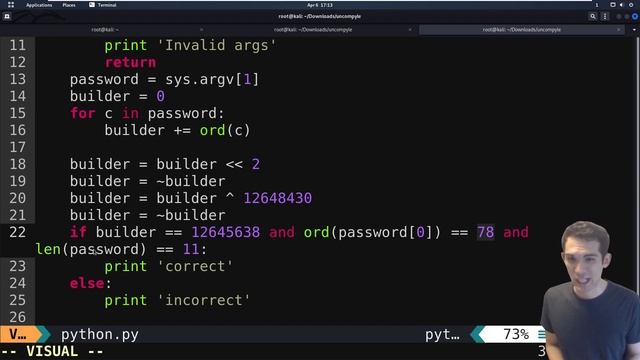Click the terminal search icon
This screenshot has height=360, width=640.
pos(593,16)
